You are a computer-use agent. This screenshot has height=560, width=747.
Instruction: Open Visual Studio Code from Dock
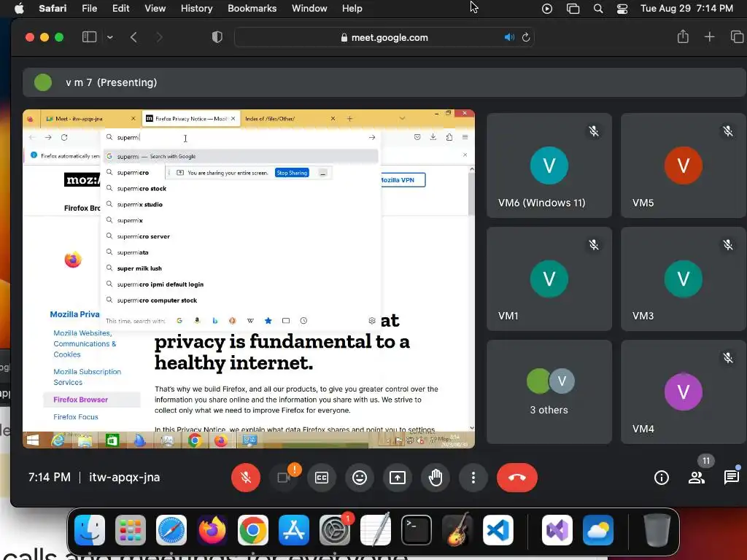(x=498, y=530)
